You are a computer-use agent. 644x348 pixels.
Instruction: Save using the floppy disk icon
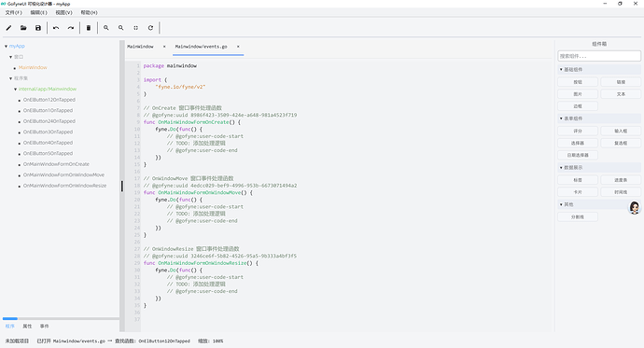(x=38, y=28)
